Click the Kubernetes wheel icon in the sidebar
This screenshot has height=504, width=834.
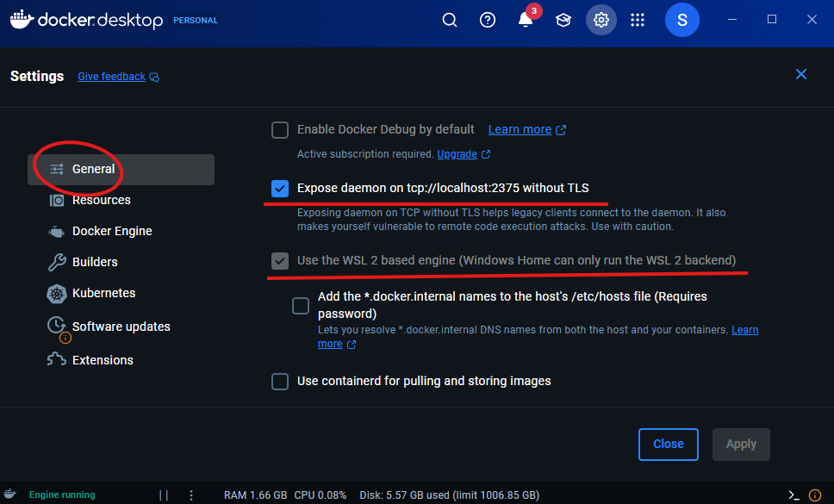tap(56, 294)
